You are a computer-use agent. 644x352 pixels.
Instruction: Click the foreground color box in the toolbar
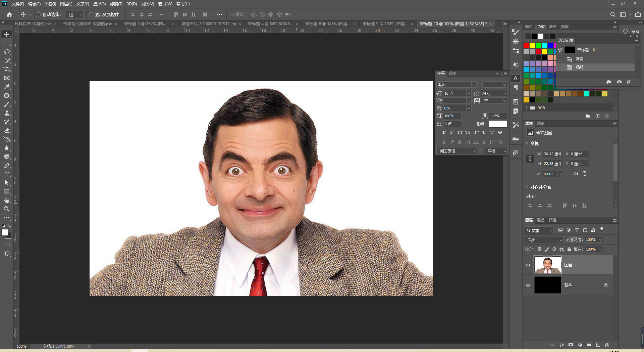[x=4, y=232]
